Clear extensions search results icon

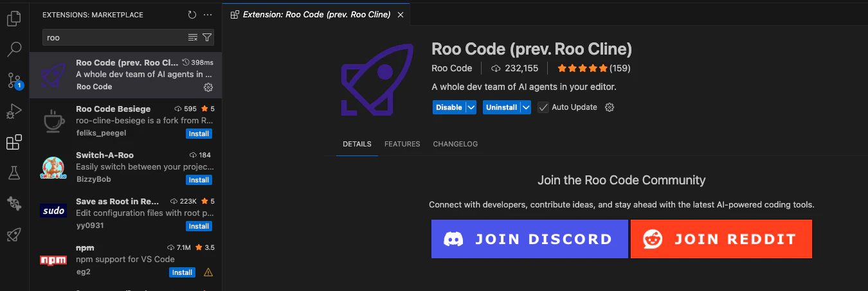coord(192,37)
